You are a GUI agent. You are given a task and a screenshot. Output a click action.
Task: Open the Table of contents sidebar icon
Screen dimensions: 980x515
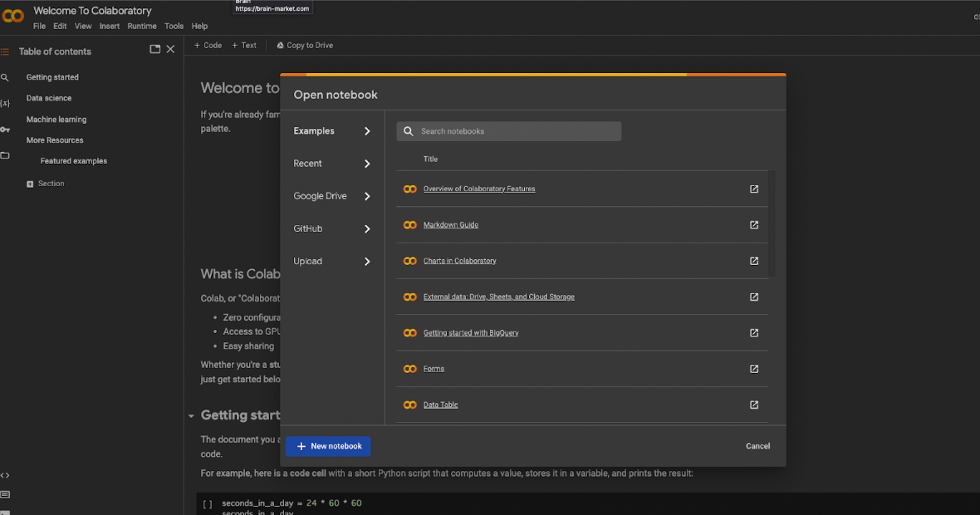pyautogui.click(x=5, y=51)
